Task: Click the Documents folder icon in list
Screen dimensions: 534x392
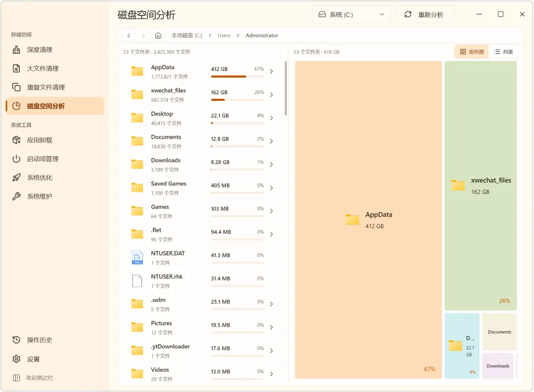Action: [x=137, y=141]
